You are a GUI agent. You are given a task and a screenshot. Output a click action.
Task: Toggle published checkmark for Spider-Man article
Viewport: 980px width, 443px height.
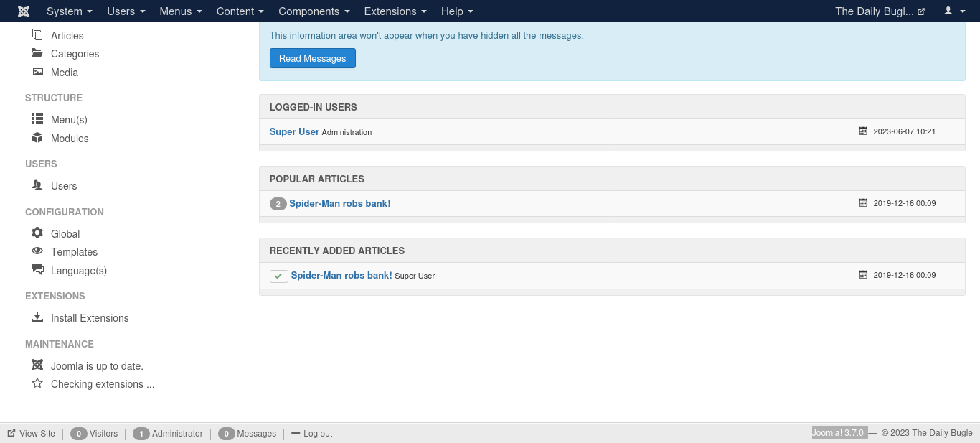pyautogui.click(x=278, y=276)
